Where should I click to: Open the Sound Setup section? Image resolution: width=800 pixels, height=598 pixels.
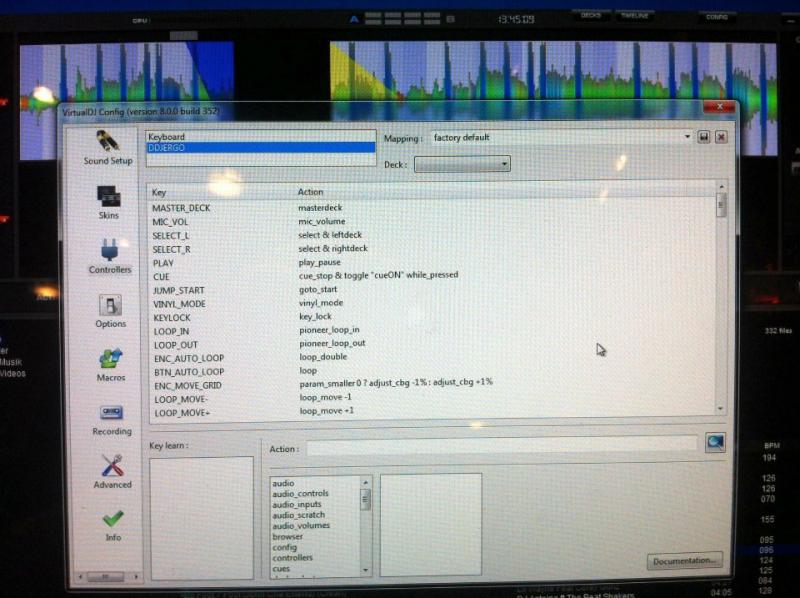coord(108,148)
